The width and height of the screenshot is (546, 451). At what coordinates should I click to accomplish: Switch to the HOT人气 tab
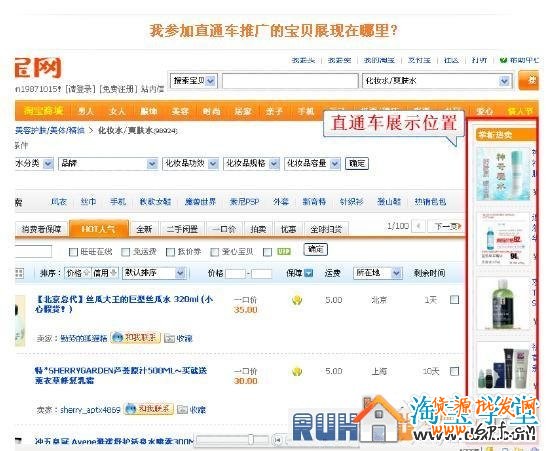point(99,228)
